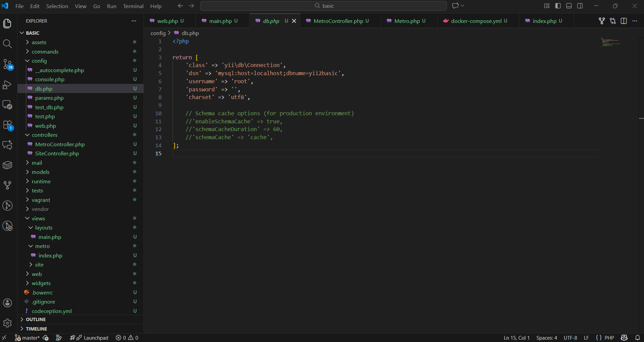Click the Split Editor Right icon
644x342 pixels.
tap(623, 21)
